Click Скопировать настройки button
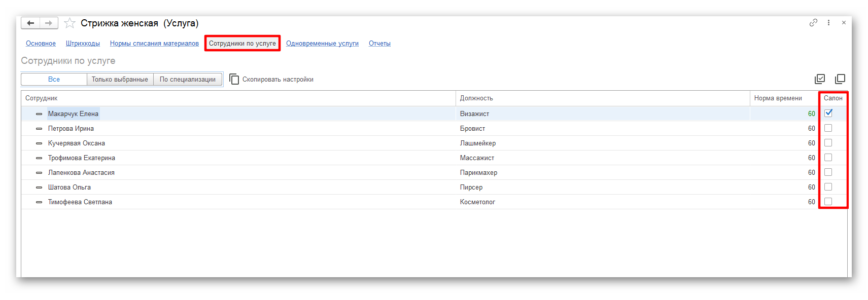The height and width of the screenshot is (300, 868). (x=271, y=80)
